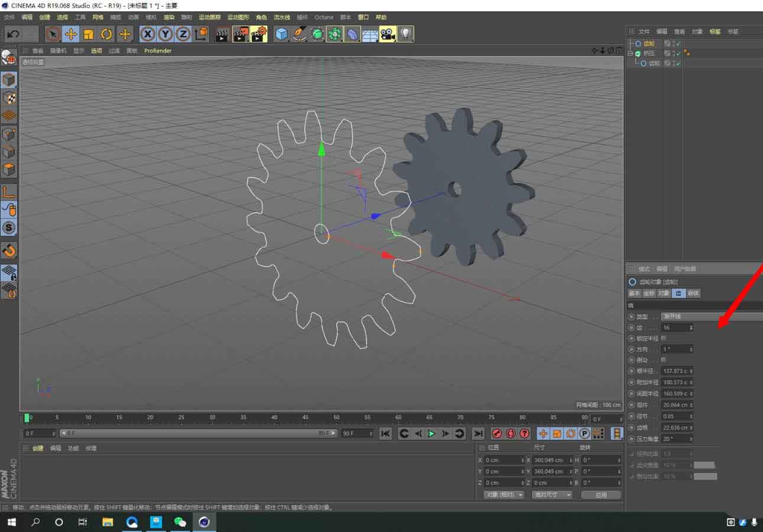Open the 对象(相对) dropdown near coordinates
Screen dimensions: 763x532
[x=504, y=495]
